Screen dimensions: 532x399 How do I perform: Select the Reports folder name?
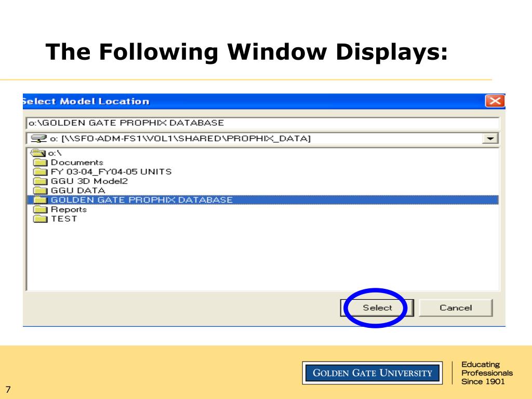[x=69, y=209]
